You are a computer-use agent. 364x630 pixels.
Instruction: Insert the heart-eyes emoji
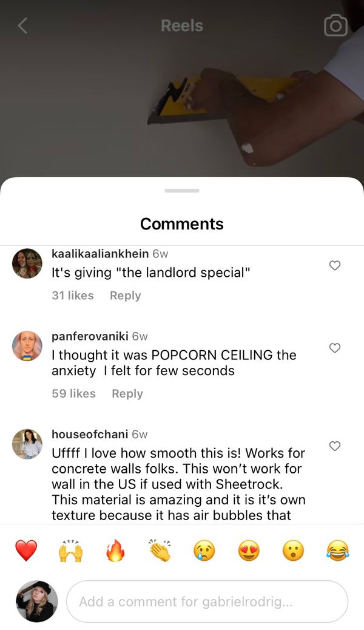tap(249, 550)
